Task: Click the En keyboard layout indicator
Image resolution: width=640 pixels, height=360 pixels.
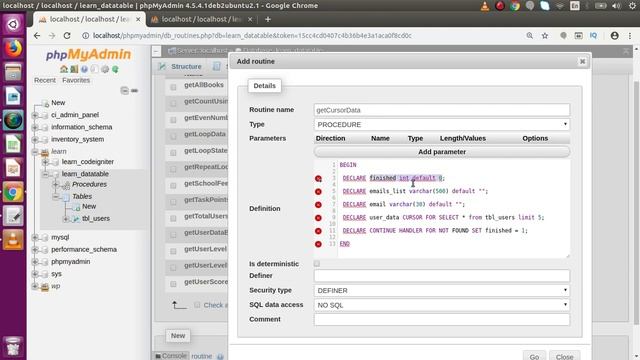Action: point(575,6)
